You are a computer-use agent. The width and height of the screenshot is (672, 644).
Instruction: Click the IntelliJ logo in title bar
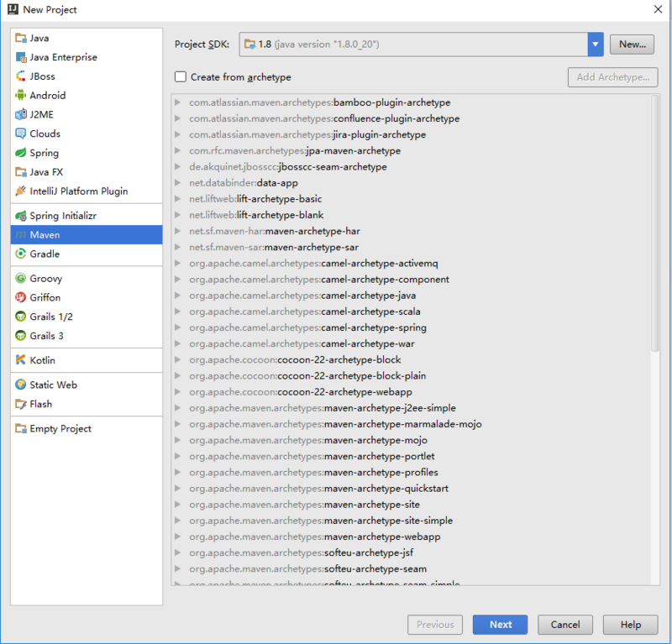click(x=13, y=9)
